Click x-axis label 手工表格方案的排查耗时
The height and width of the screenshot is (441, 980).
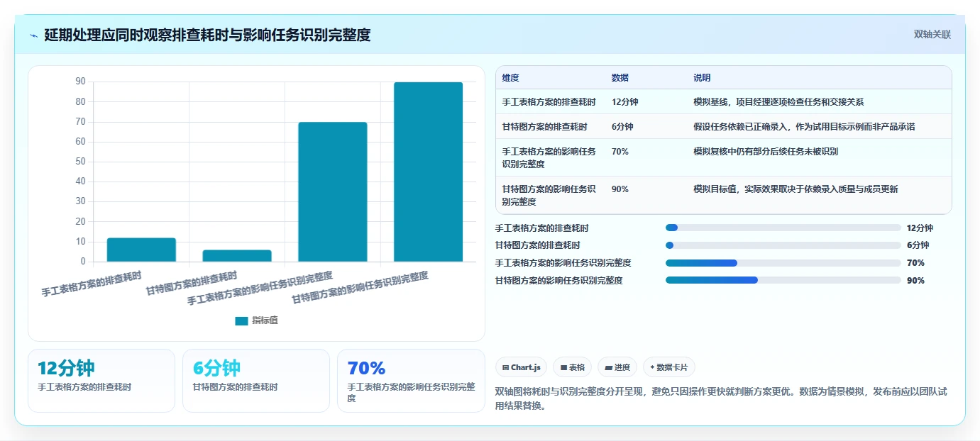pos(92,283)
